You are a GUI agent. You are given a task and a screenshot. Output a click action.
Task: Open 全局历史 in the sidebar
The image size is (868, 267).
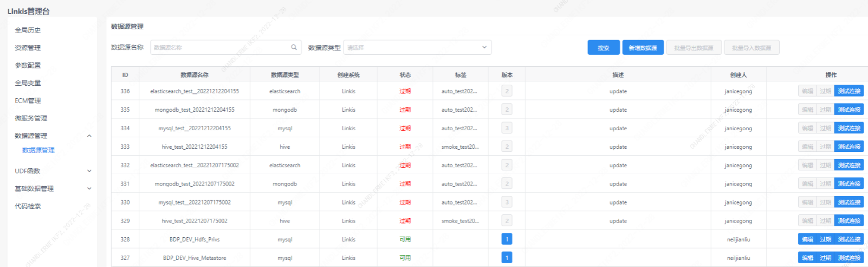coord(28,30)
